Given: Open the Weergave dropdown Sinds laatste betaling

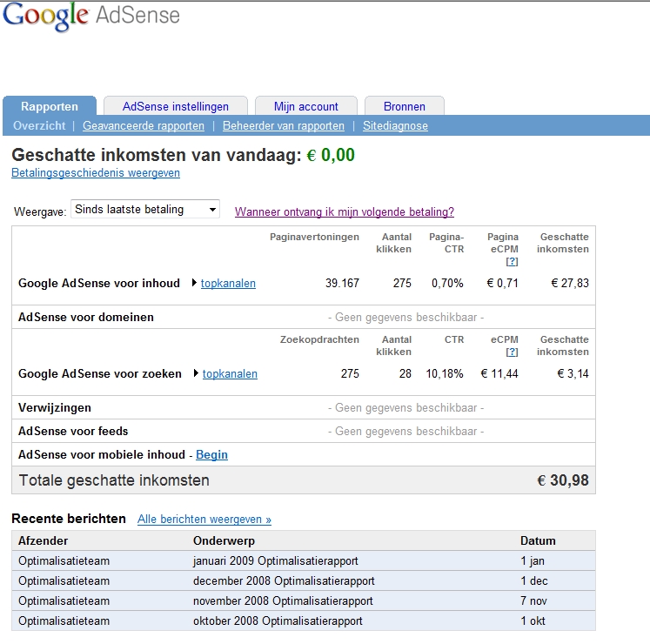Looking at the screenshot, I should point(145,210).
